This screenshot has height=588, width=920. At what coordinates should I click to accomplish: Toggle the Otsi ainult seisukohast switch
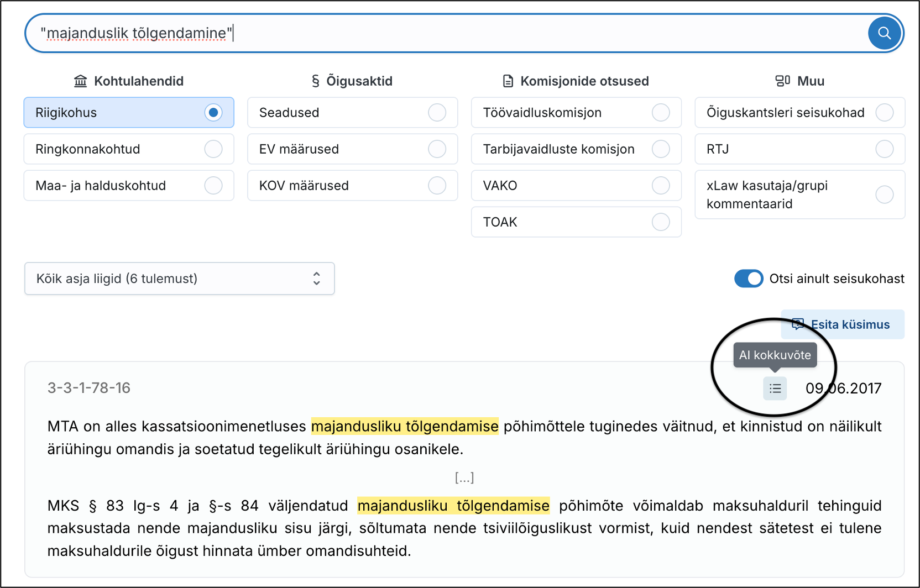pyautogui.click(x=748, y=279)
